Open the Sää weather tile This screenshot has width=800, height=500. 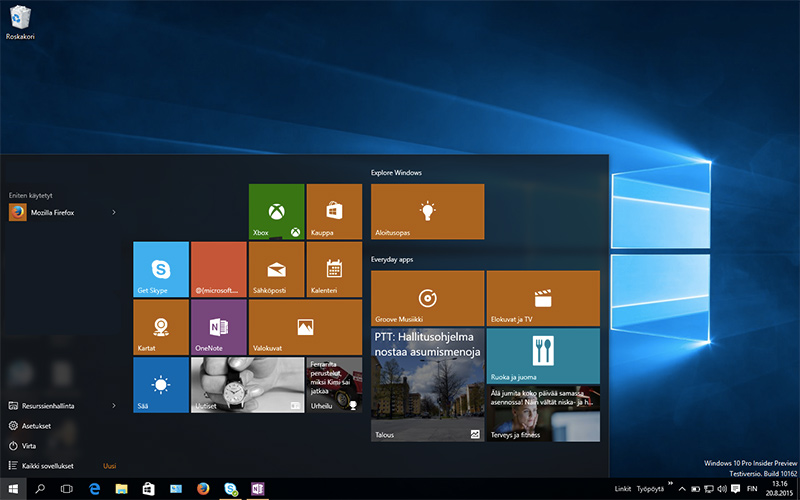coord(160,385)
